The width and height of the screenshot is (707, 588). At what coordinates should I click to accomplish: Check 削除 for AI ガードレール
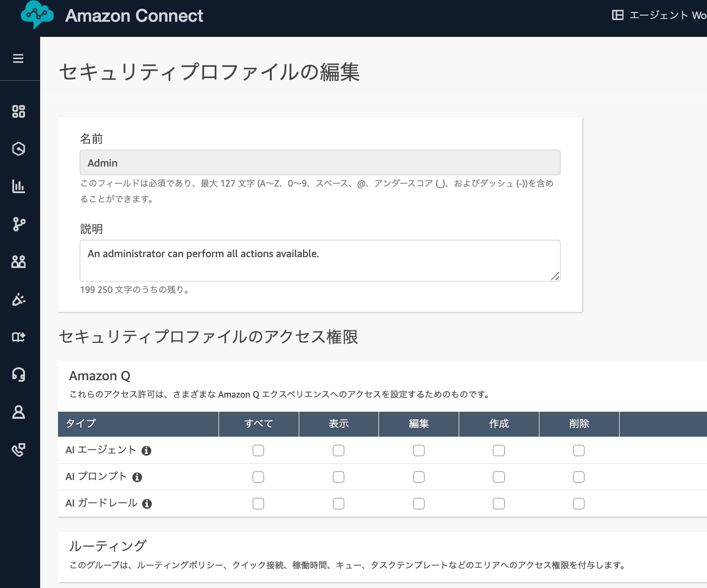tap(579, 503)
